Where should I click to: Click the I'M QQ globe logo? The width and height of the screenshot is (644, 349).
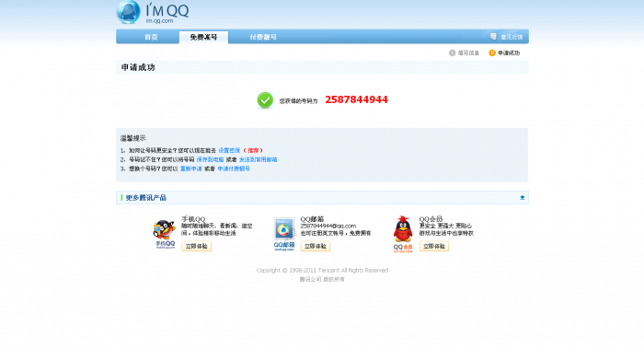128,12
